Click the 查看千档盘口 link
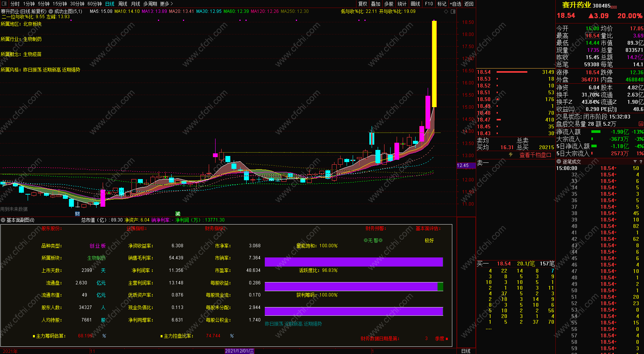This screenshot has height=354, width=644. [x=535, y=155]
